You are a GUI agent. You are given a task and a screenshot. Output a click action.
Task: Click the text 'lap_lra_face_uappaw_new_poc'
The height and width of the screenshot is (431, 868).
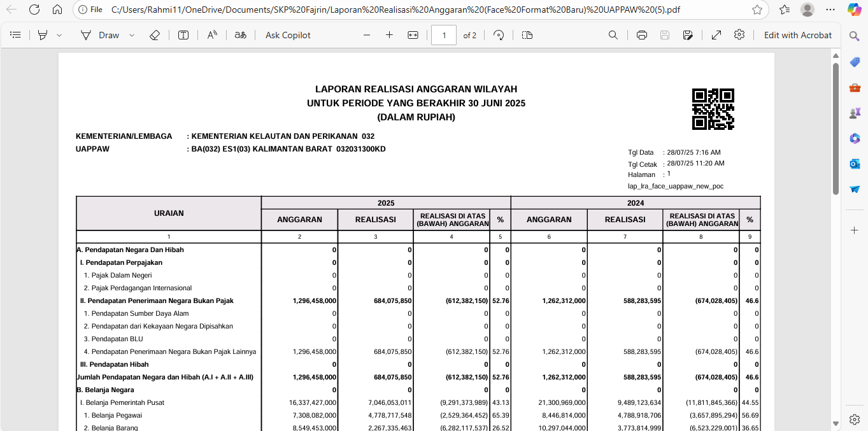coord(676,187)
